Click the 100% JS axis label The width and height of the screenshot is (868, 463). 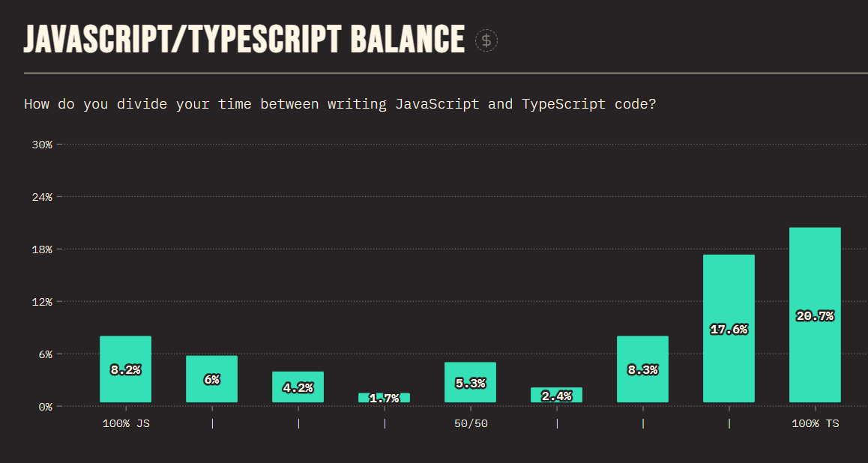pos(126,424)
